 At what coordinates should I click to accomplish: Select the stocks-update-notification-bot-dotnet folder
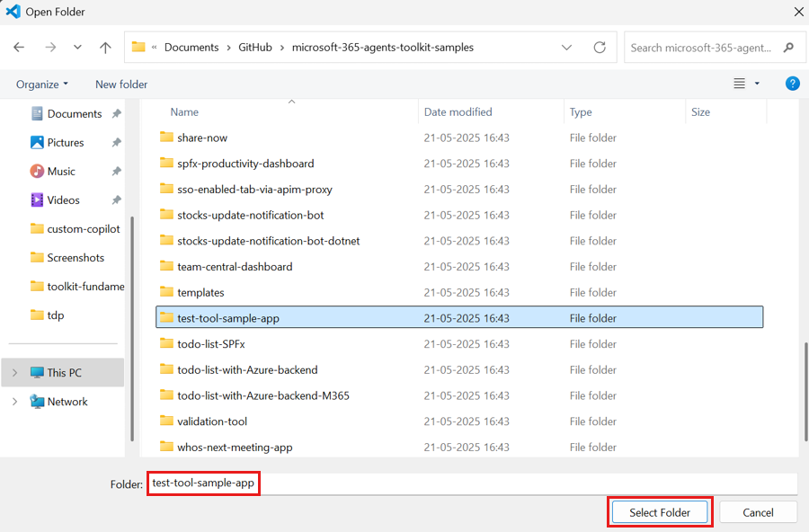point(268,241)
